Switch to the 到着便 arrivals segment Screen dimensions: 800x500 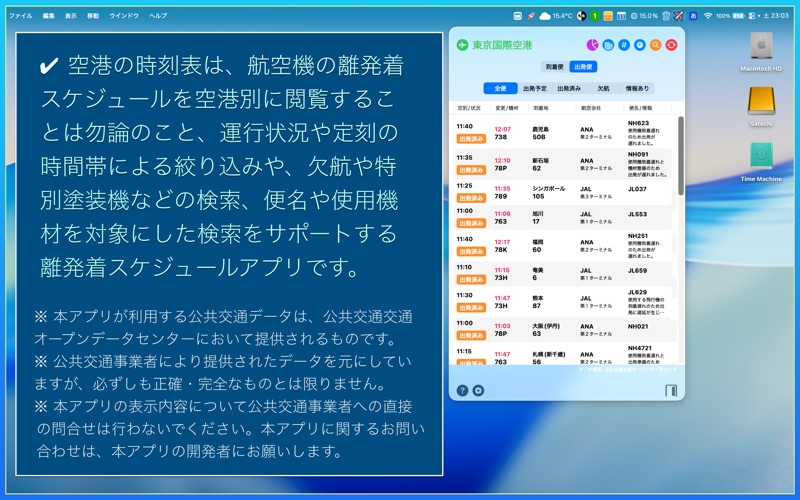(x=555, y=67)
